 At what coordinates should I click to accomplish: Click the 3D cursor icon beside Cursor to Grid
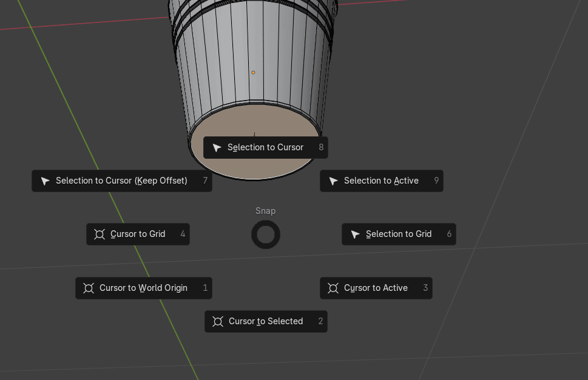[100, 235]
